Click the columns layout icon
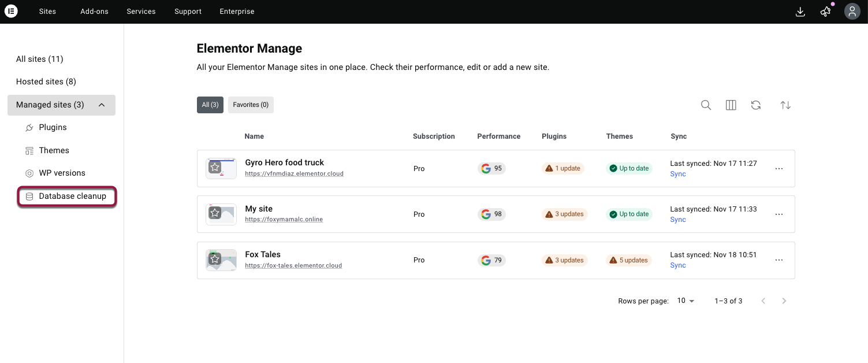Screen dimensions: 868x363 [731, 105]
